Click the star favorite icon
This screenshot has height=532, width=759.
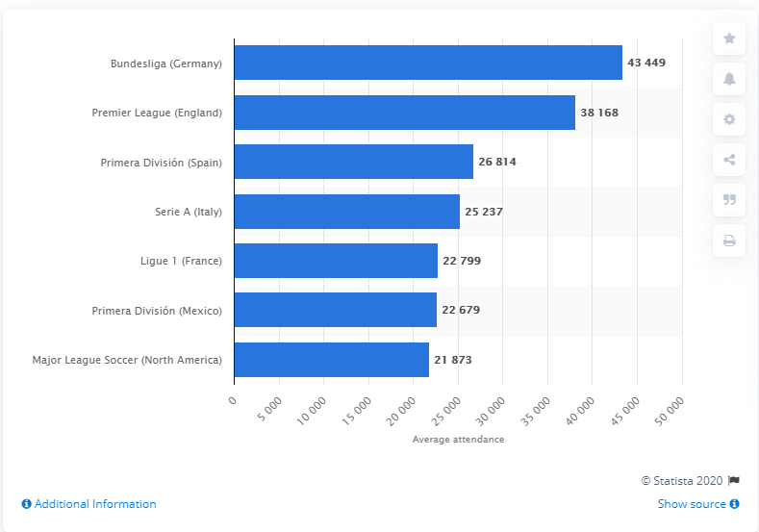[x=729, y=38]
